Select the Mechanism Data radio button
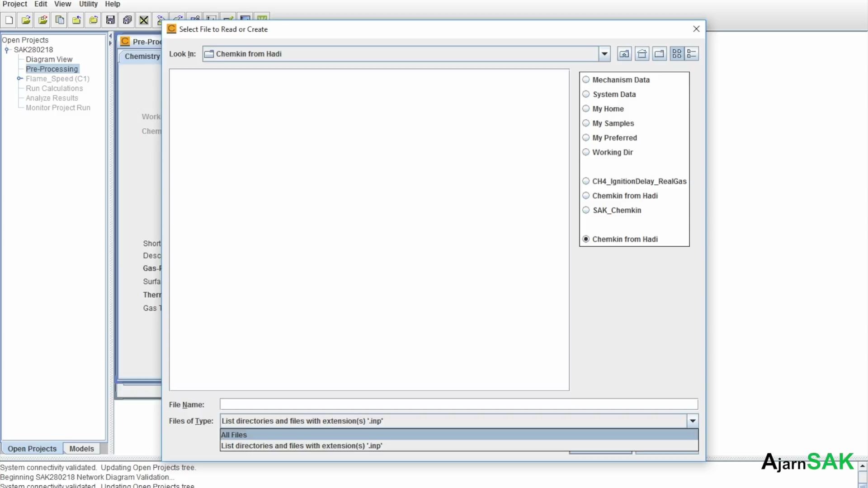868x488 pixels. tap(586, 80)
